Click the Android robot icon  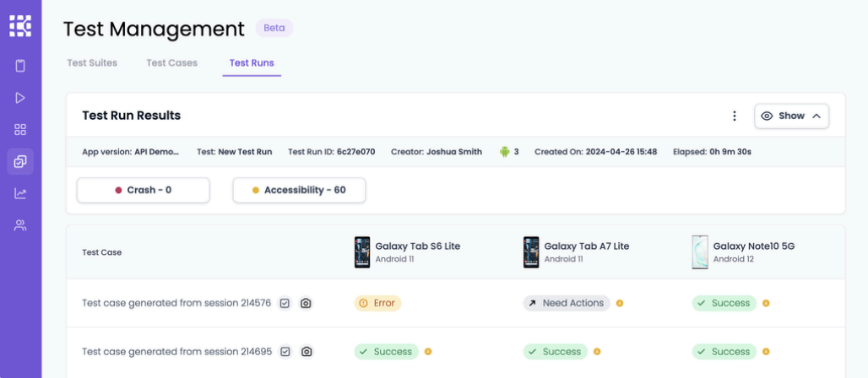point(504,152)
